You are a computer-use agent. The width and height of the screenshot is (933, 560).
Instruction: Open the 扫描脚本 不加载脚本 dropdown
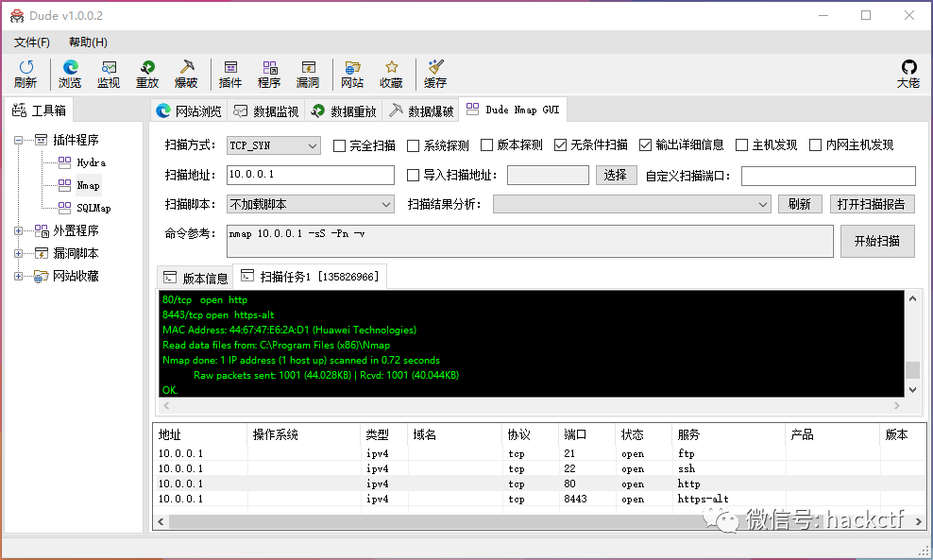pos(310,204)
